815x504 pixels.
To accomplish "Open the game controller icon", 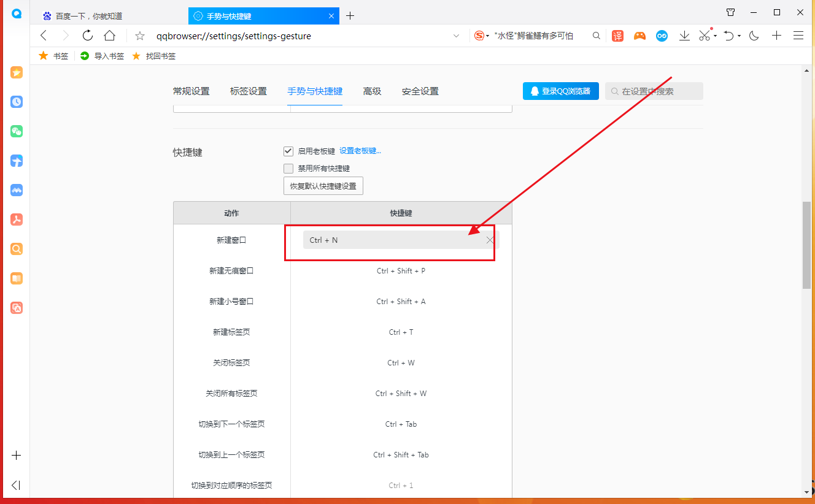I will pos(639,36).
